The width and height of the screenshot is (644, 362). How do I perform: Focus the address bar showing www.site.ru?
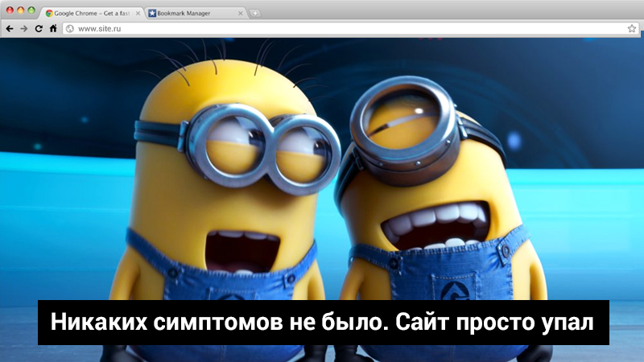351,29
